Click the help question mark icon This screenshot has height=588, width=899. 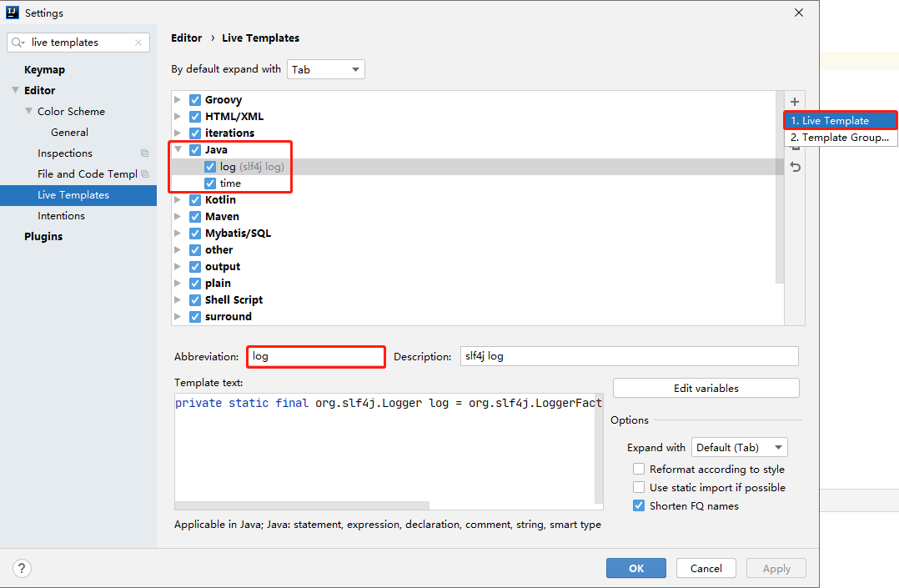[x=23, y=568]
